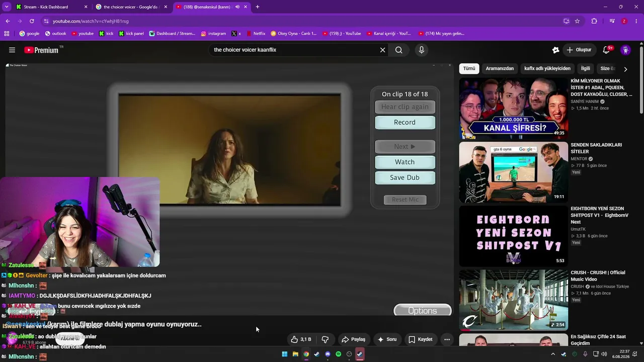Switch to the Stream - Kick Dashboard tab

pyautogui.click(x=50, y=7)
